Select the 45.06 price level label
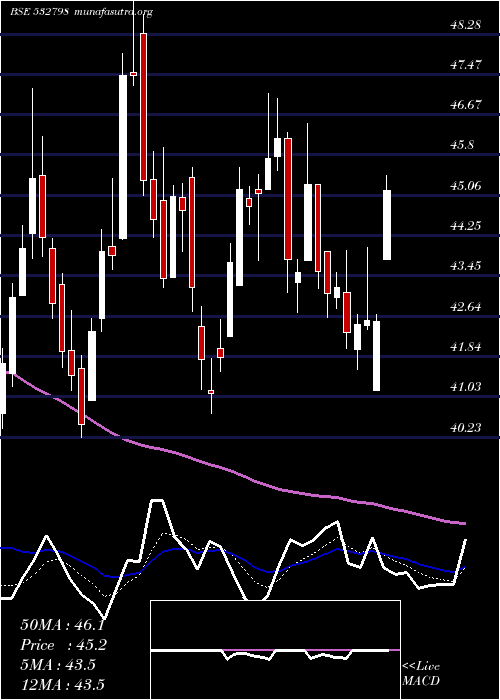Viewport: 500px width, 700px height. tap(465, 185)
